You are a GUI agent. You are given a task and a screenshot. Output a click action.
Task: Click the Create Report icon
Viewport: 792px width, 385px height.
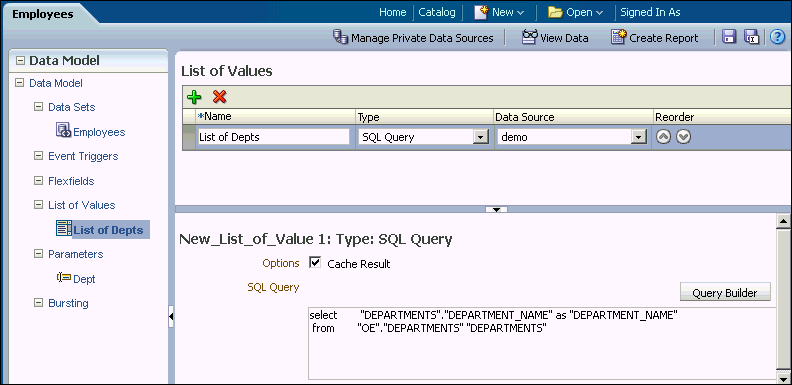click(618, 37)
